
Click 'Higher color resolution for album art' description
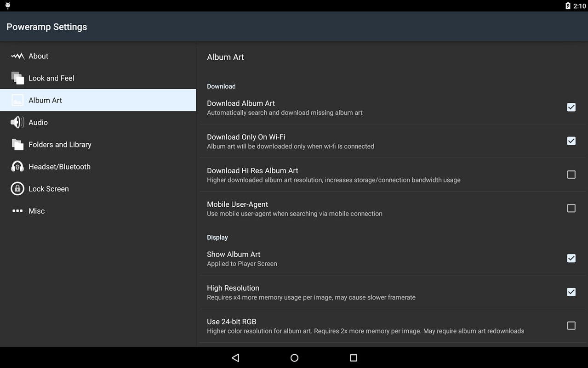tap(365, 331)
